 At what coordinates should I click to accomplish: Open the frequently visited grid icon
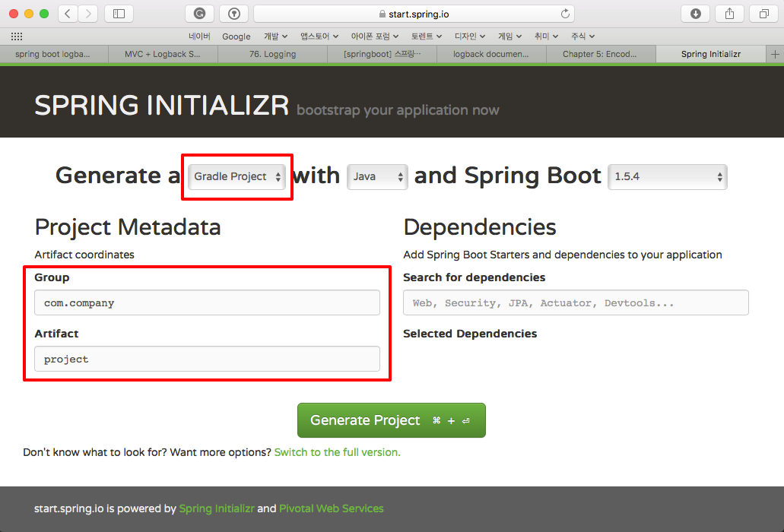pos(17,36)
